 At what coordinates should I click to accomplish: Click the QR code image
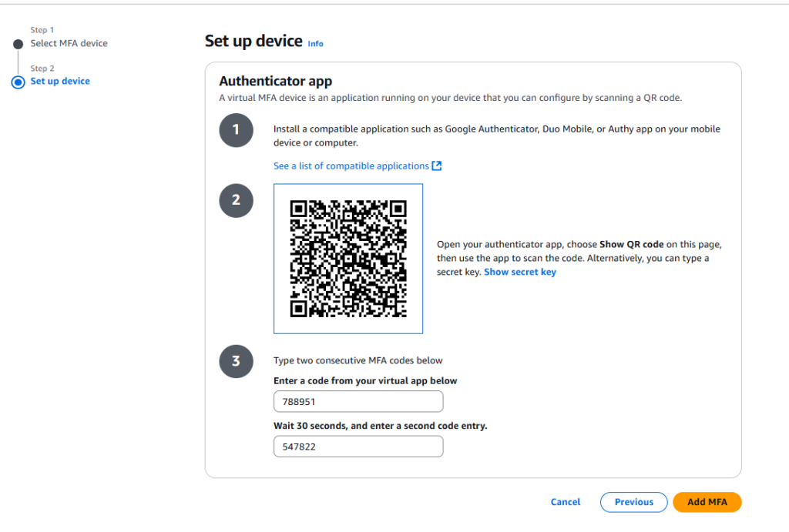[347, 258]
